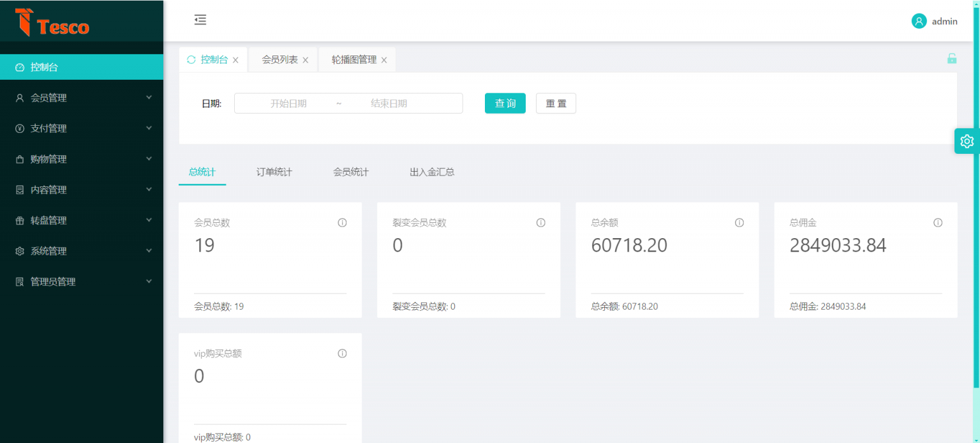Viewport: 980px width, 443px height.
Task: Collapse the sidebar navigation menu
Action: [x=200, y=20]
